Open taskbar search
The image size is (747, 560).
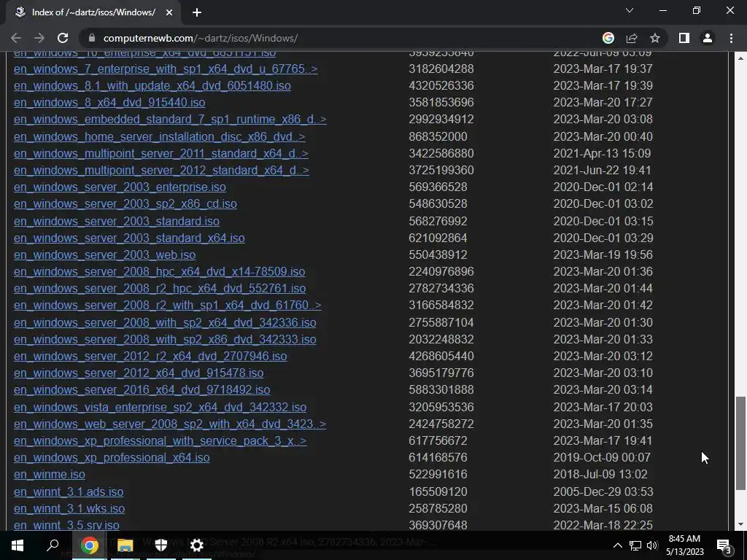point(53,545)
